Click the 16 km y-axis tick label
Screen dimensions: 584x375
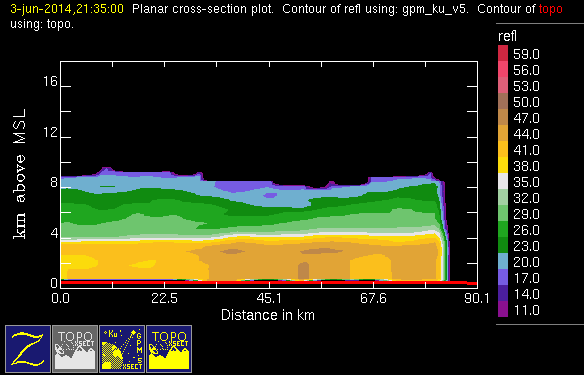click(x=50, y=81)
